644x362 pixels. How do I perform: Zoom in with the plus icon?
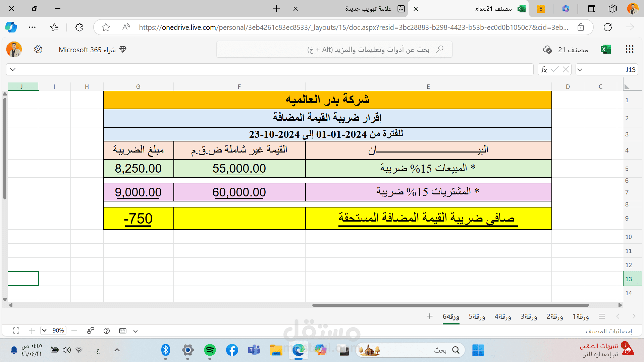pyautogui.click(x=32, y=331)
